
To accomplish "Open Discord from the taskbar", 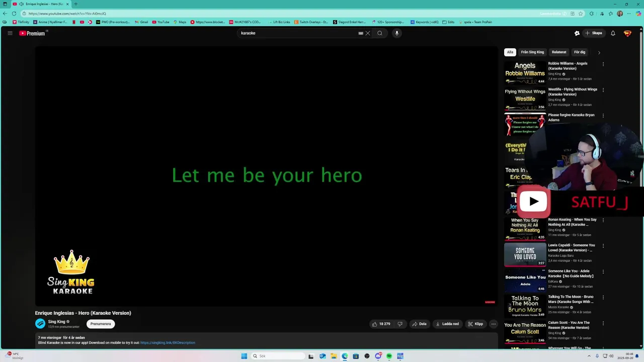I will 378,356.
